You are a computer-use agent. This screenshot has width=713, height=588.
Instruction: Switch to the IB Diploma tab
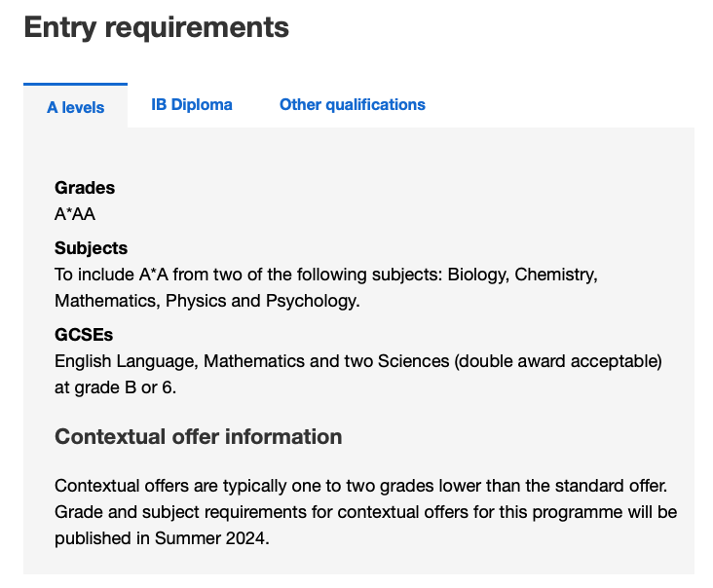click(192, 104)
